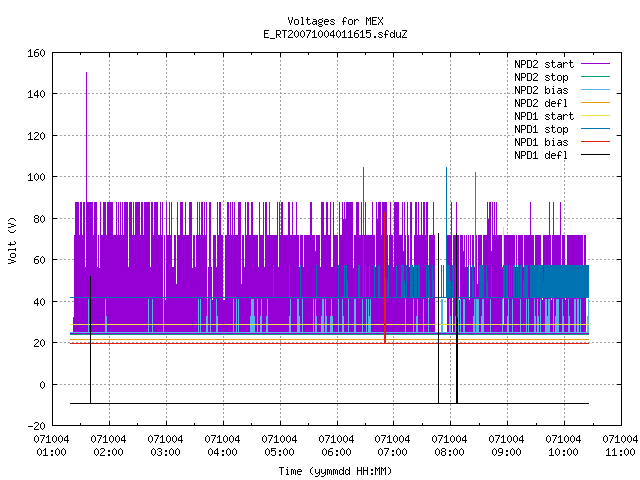Screen dimensions: 640x480
Task: Click the y-axis label "Volt (V)"
Action: click(12, 240)
